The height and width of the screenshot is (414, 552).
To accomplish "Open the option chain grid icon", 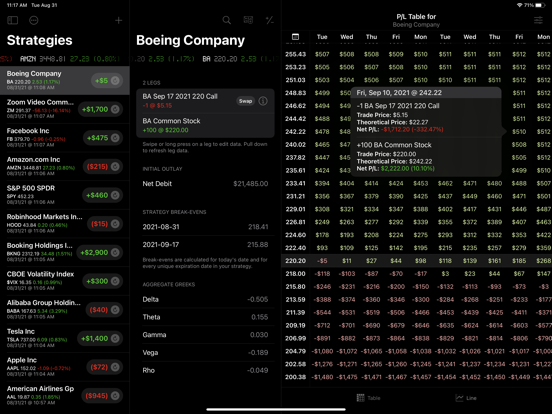I will (248, 20).
